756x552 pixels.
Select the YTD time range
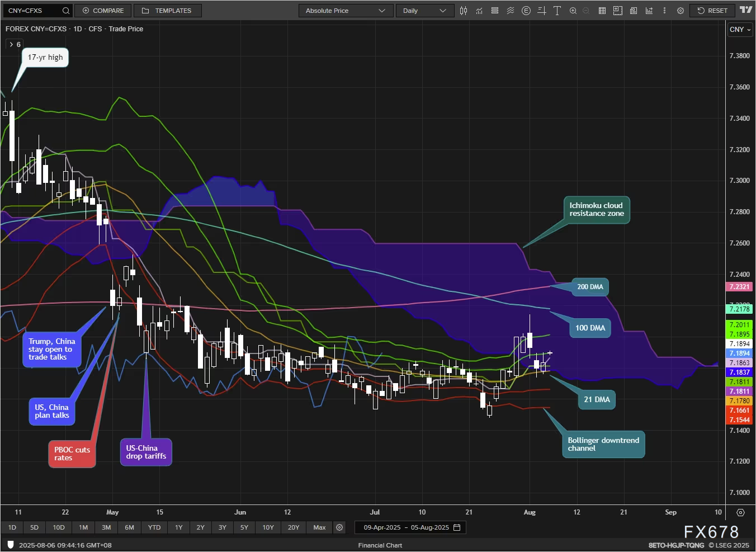tap(154, 527)
